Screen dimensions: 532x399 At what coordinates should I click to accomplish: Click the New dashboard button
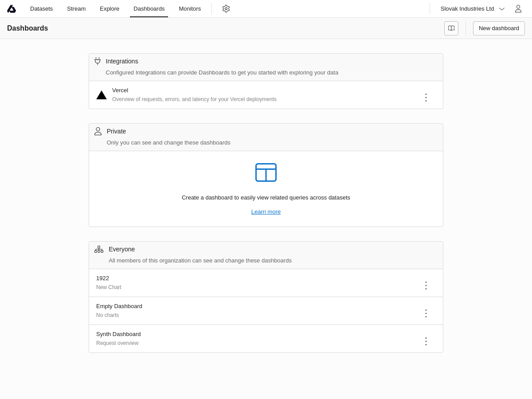pyautogui.click(x=499, y=28)
